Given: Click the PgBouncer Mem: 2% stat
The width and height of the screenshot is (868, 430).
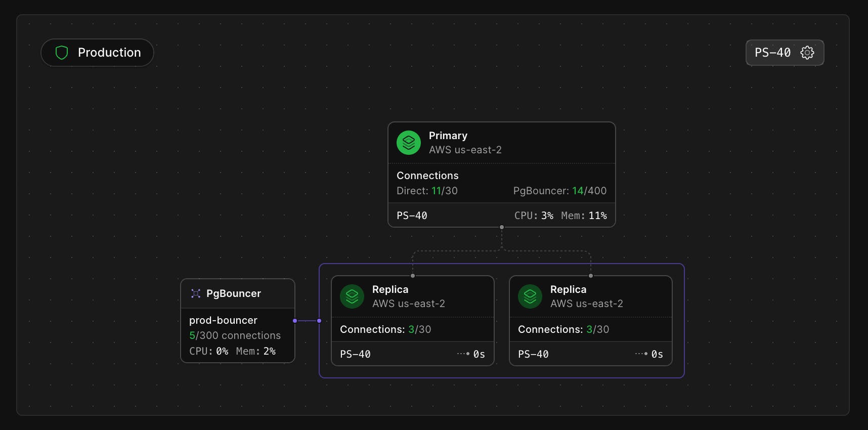Looking at the screenshot, I should coord(255,351).
